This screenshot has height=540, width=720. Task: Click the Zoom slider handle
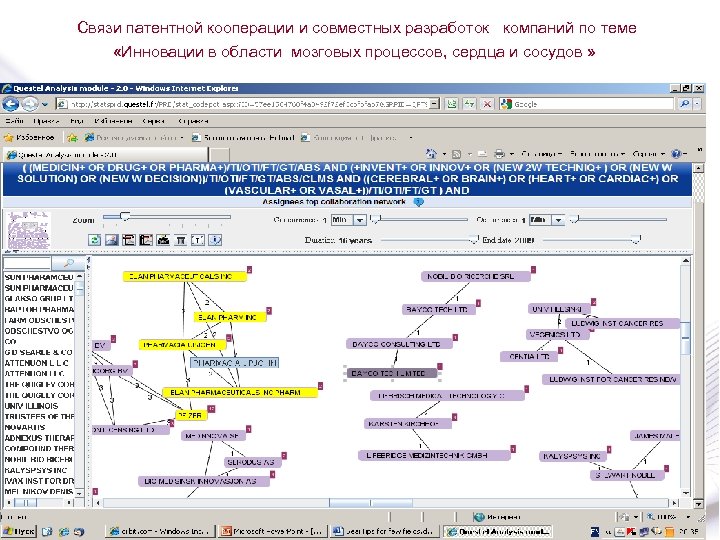[x=124, y=217]
